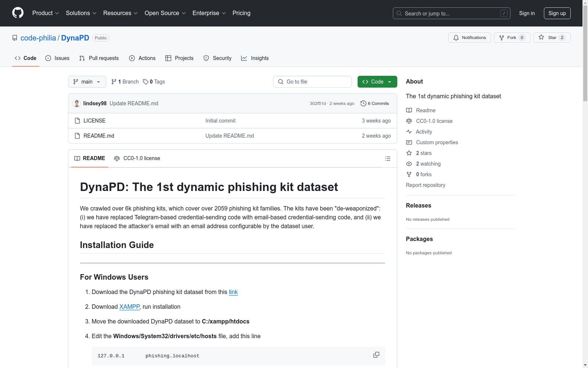This screenshot has height=368, width=588.
Task: Click the Search or jump to field
Action: tap(452, 13)
